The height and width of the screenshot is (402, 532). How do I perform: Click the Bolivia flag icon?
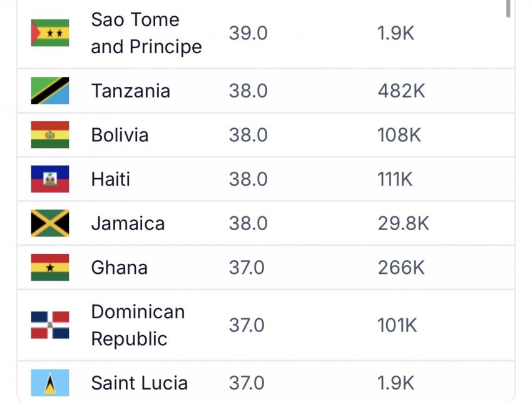click(50, 134)
